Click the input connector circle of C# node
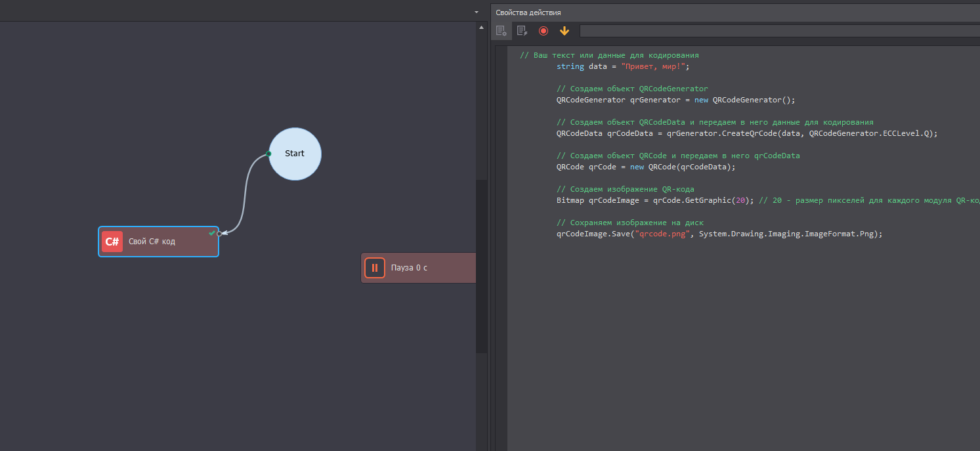This screenshot has height=451, width=980. (219, 234)
